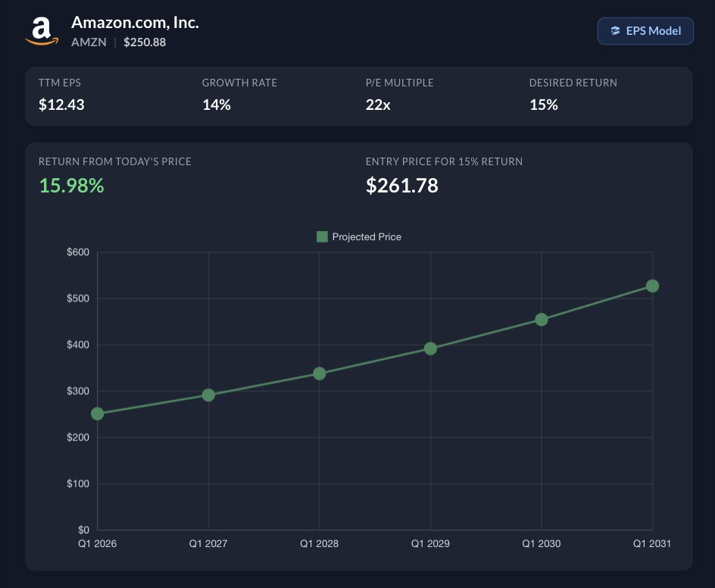The width and height of the screenshot is (715, 588).
Task: Click the GROWTH RATE label
Action: [239, 83]
